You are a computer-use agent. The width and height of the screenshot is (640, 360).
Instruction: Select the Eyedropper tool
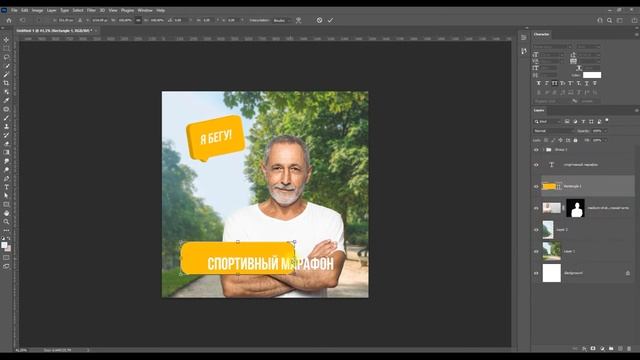point(6,100)
